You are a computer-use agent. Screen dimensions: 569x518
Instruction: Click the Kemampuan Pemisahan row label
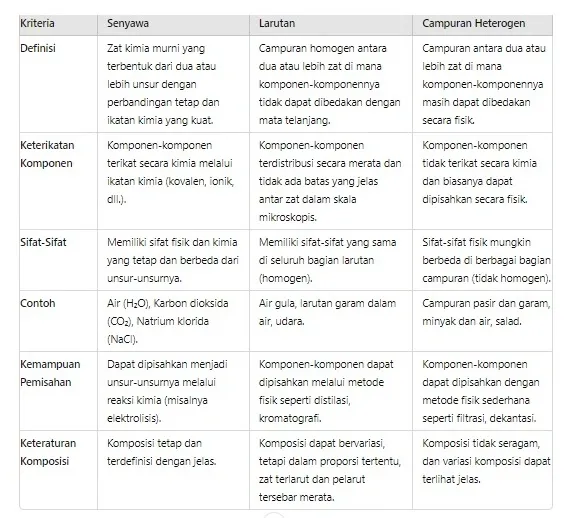click(50, 373)
